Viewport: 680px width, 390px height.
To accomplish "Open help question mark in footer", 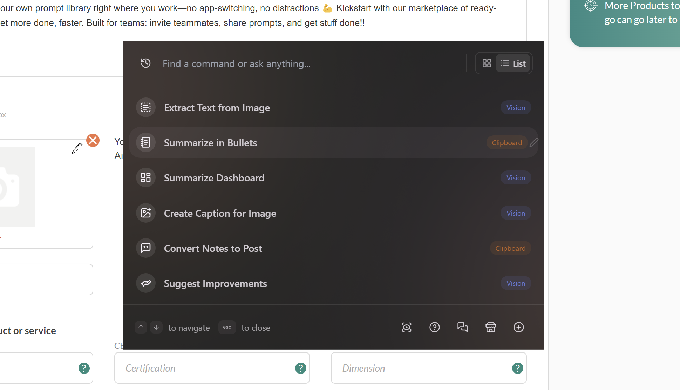I will click(435, 328).
